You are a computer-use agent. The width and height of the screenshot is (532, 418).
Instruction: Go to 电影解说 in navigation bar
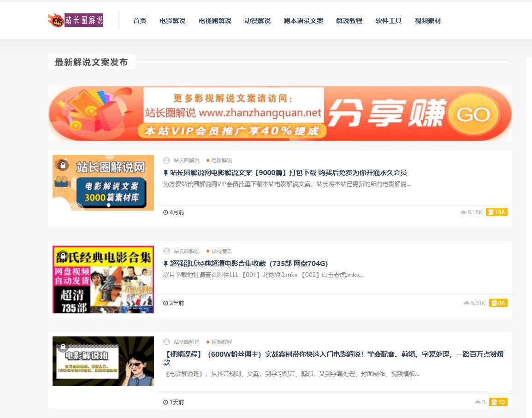[172, 21]
